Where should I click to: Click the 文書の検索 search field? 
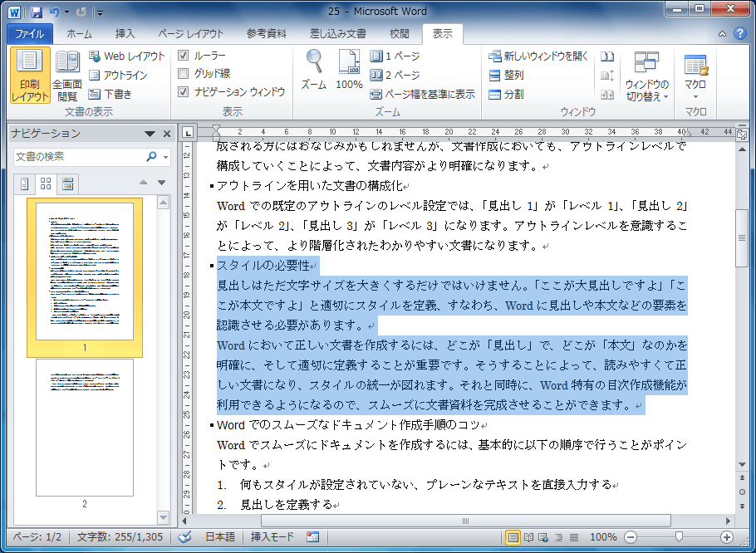coord(80,157)
